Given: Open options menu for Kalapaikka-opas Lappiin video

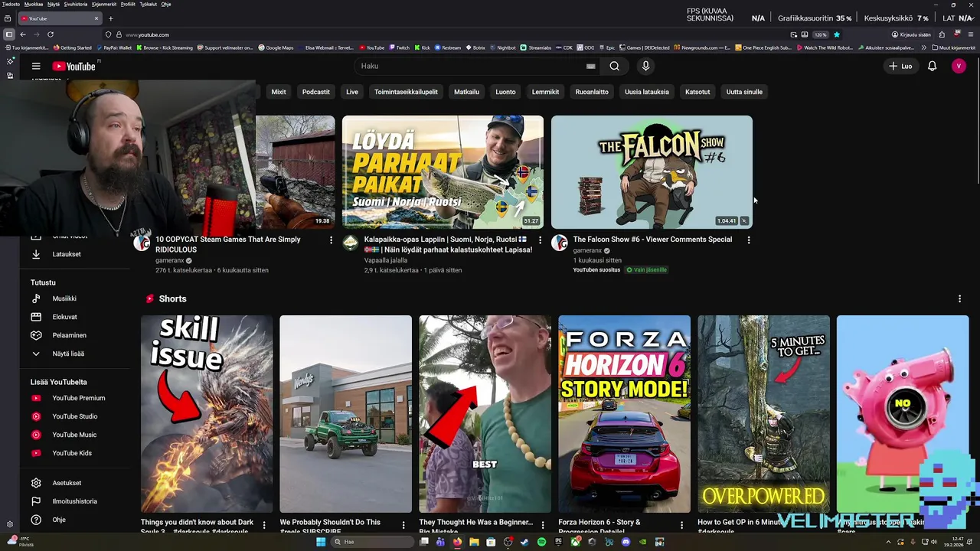Looking at the screenshot, I should point(540,240).
